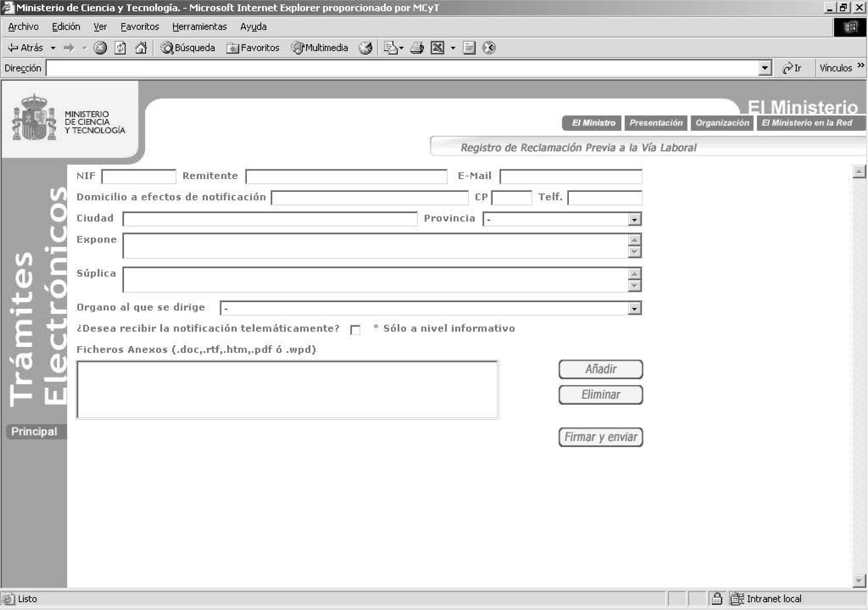This screenshot has width=868, height=610.
Task: Click the CP postal code field
Action: [x=512, y=198]
